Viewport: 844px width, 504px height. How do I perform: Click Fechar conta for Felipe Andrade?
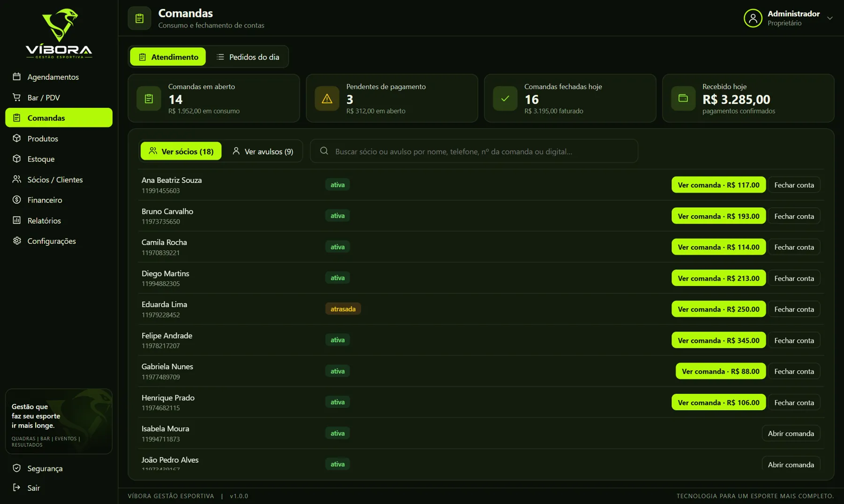(794, 340)
